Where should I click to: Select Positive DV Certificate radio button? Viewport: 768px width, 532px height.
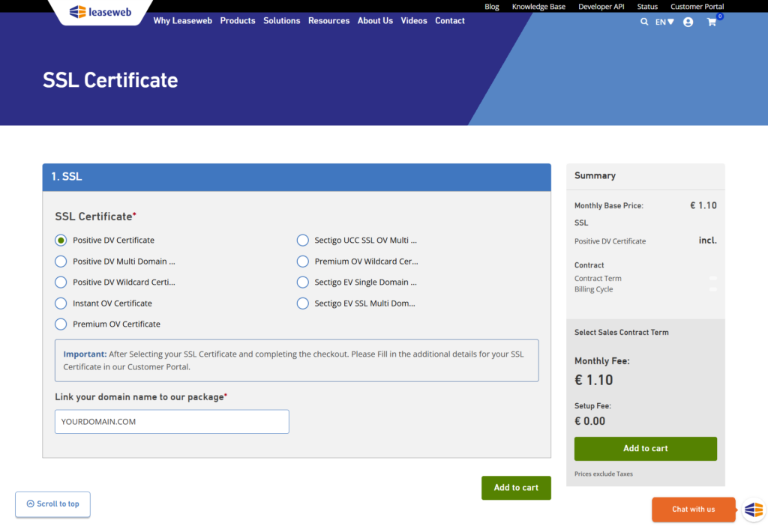pos(61,241)
